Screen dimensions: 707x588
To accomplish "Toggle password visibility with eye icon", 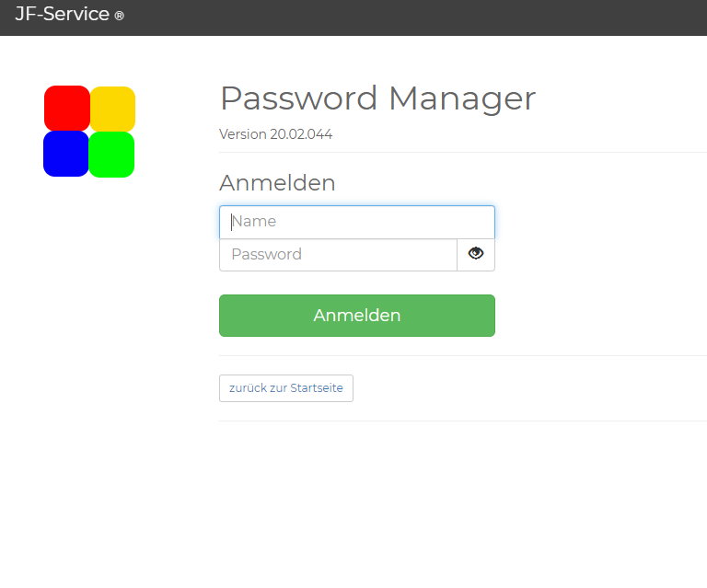I will 476,255.
